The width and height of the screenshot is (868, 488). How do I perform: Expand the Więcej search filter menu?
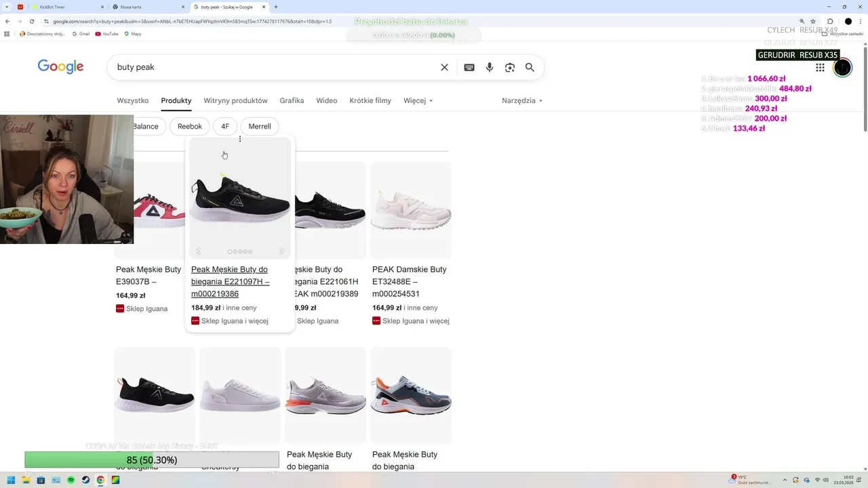point(418,100)
